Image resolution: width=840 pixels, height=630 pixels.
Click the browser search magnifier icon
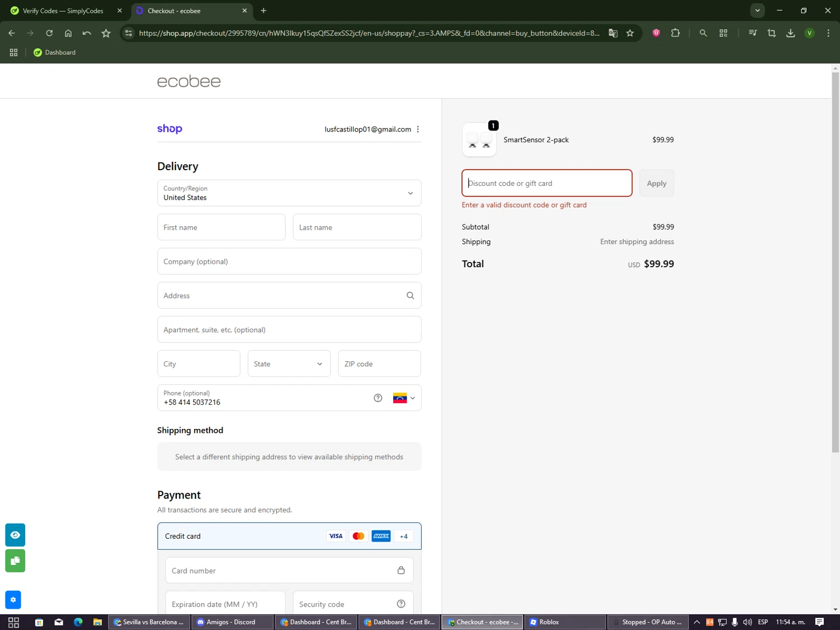[703, 33]
